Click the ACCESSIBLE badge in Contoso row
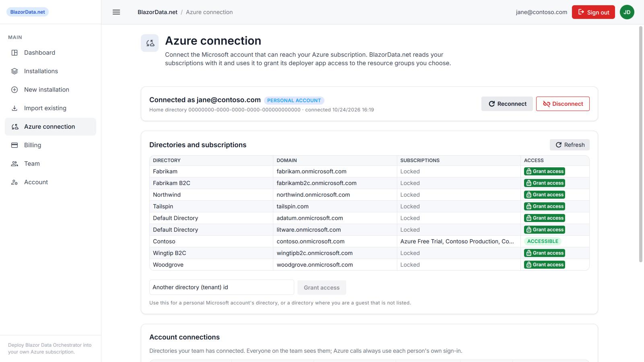 pos(543,241)
